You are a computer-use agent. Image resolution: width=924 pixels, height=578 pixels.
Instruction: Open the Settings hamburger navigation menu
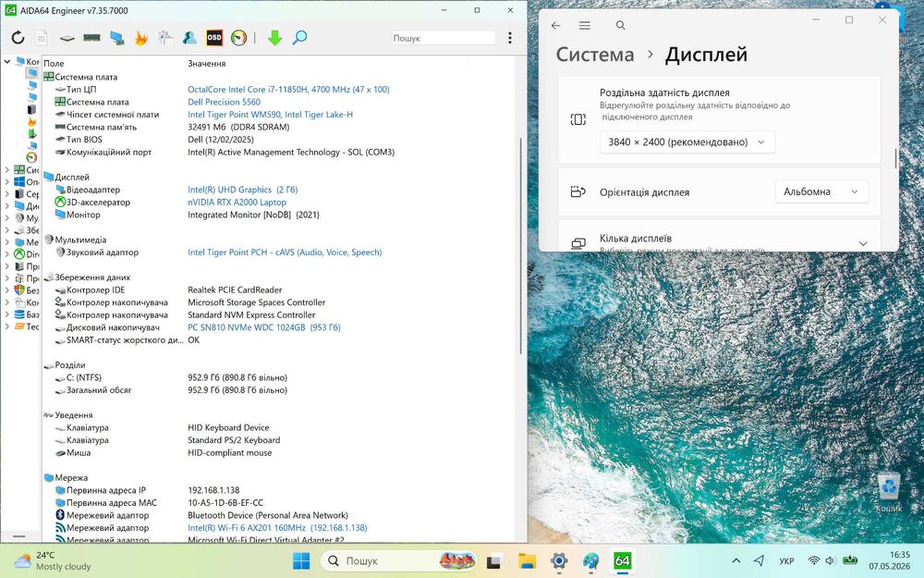[x=585, y=25]
